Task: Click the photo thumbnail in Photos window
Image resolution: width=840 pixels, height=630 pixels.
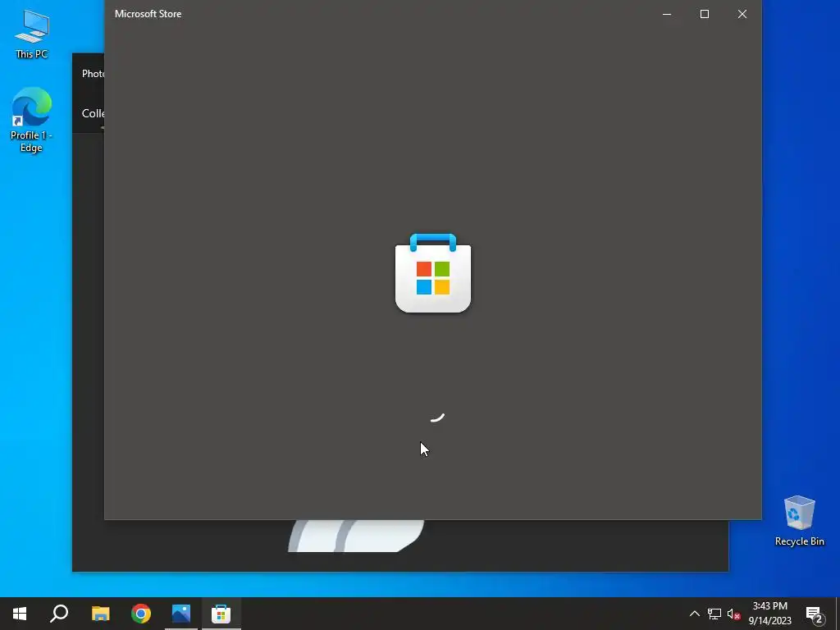Action: coord(356,536)
